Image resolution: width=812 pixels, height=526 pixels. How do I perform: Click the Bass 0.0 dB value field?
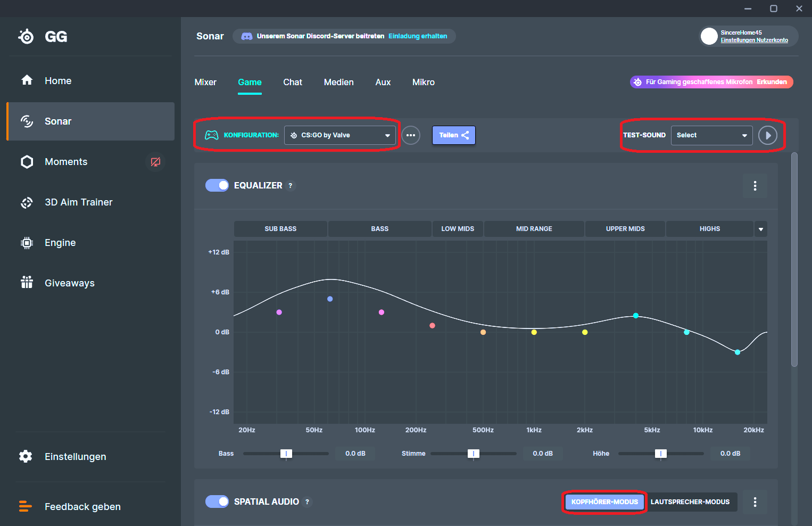pyautogui.click(x=355, y=454)
